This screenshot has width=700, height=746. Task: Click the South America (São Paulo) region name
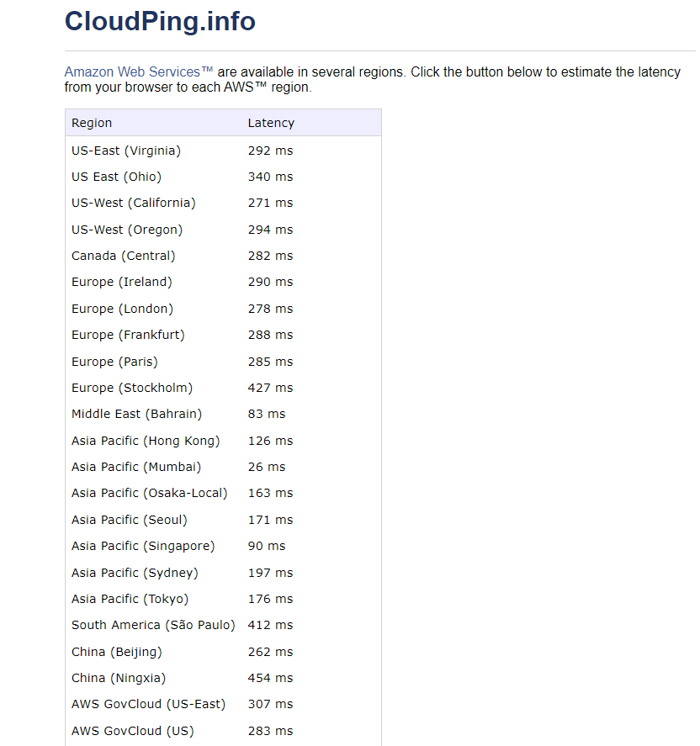tap(153, 625)
